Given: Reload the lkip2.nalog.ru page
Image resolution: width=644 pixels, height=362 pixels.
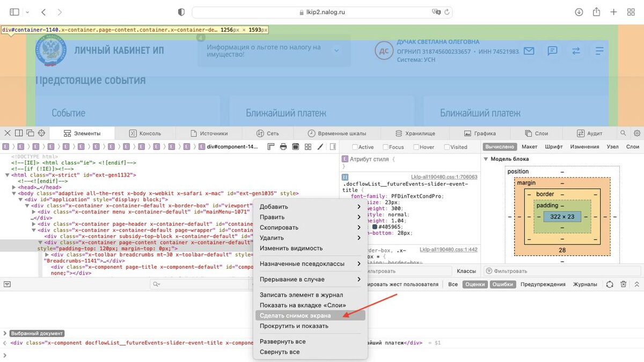Looking at the screenshot, I should pos(447,12).
